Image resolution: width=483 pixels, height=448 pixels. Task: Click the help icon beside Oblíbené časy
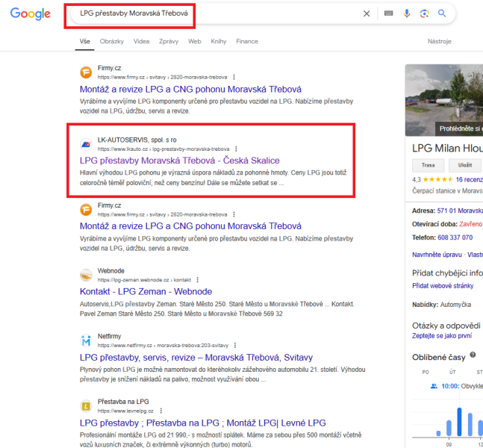point(473,355)
